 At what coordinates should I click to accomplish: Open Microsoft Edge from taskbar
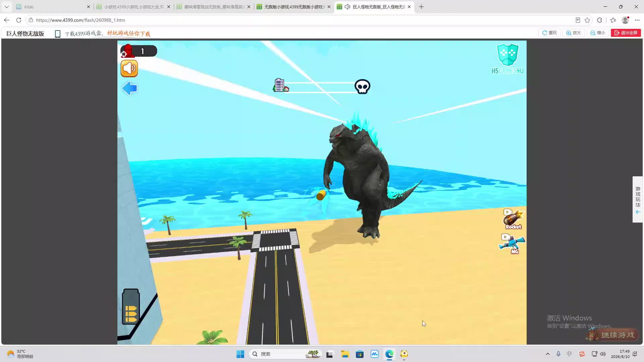point(389,354)
